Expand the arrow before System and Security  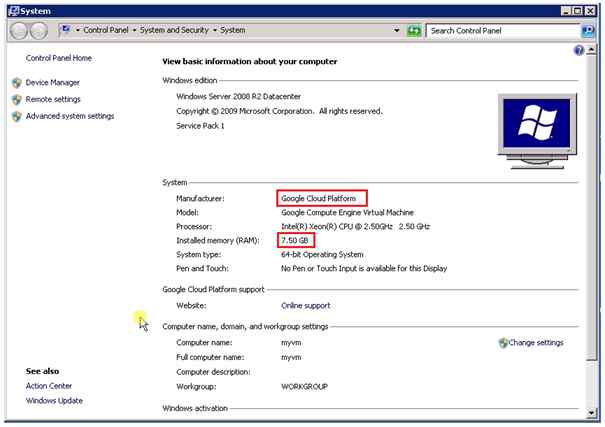click(134, 30)
